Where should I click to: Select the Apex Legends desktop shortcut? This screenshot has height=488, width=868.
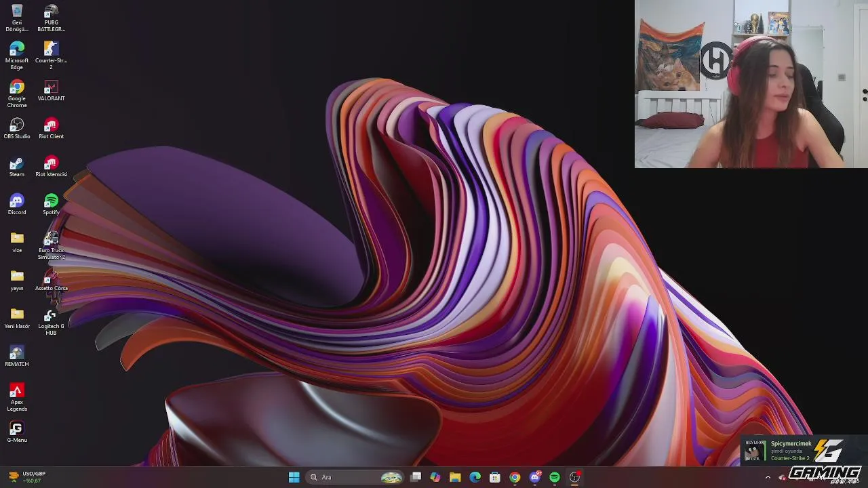pos(17,398)
